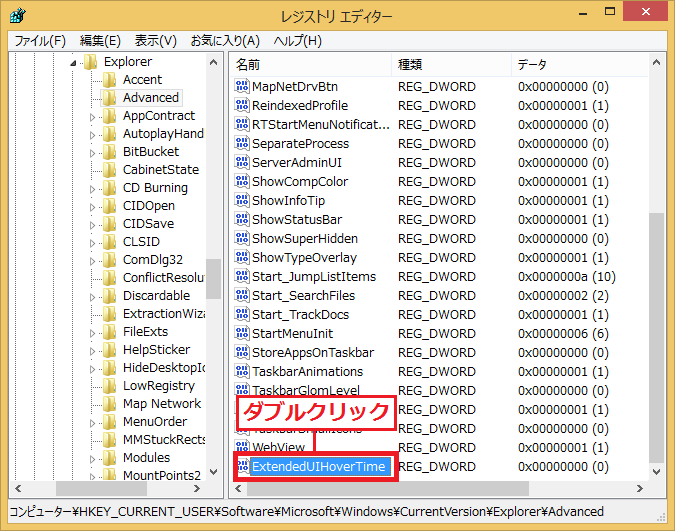Expand the FileExts key
675x531 pixels.
pyautogui.click(x=92, y=333)
